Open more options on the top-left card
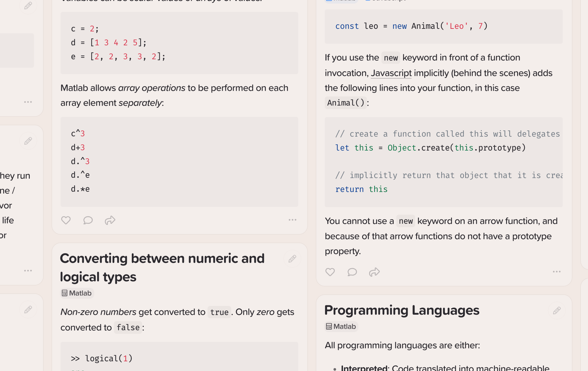The height and width of the screenshot is (371, 588). [x=28, y=102]
